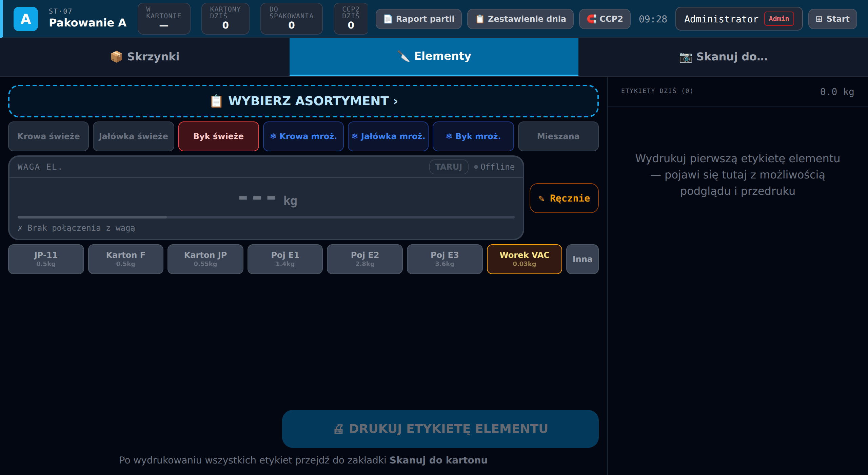The image size is (868, 475).
Task: Select Poj E3 3.6kg container
Action: pyautogui.click(x=445, y=259)
